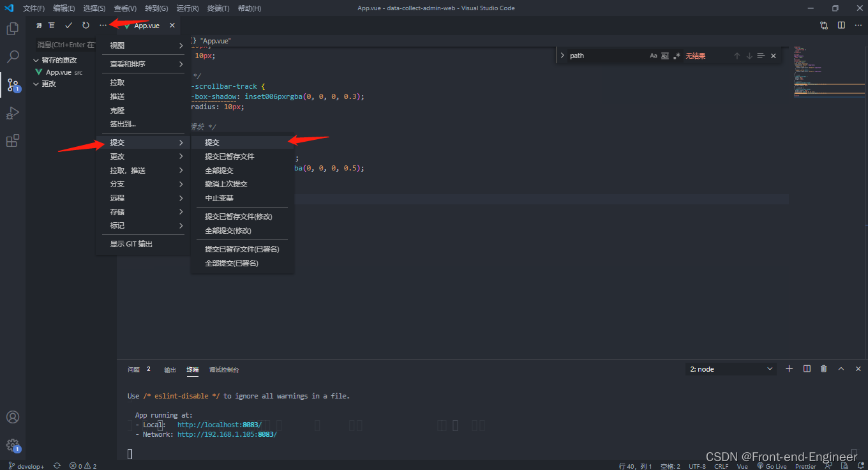
Task: Switch to the 问题 panel tab
Action: click(x=133, y=369)
